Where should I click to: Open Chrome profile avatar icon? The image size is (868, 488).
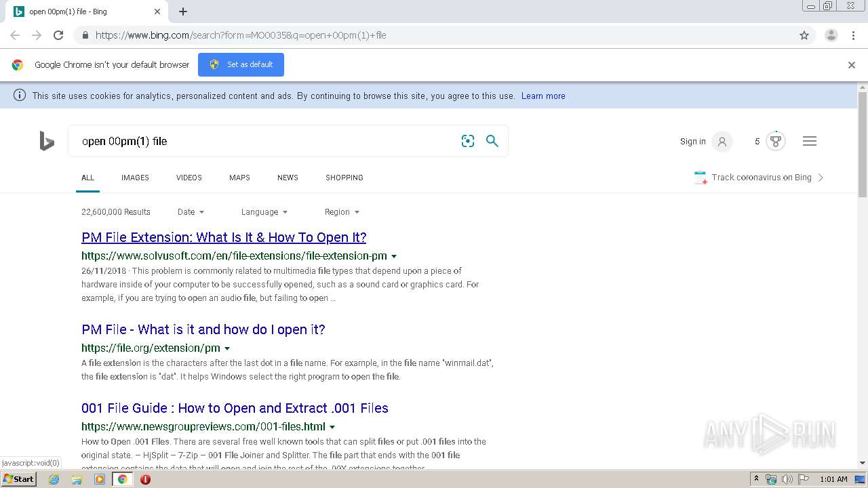[x=831, y=35]
